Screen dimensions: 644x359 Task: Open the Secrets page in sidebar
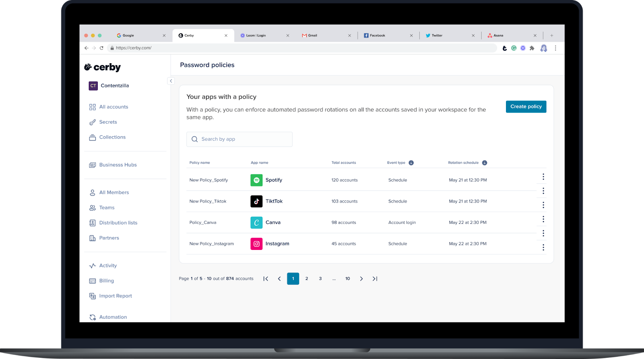tap(103, 122)
